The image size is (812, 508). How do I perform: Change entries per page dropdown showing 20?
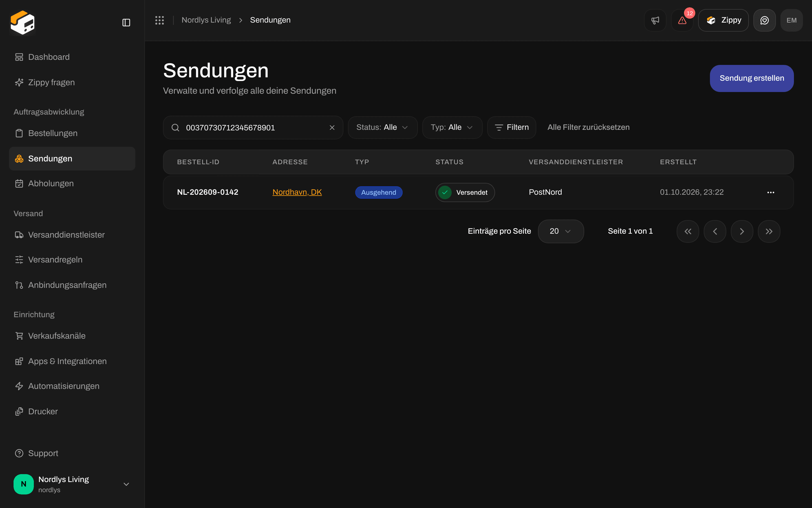561,231
